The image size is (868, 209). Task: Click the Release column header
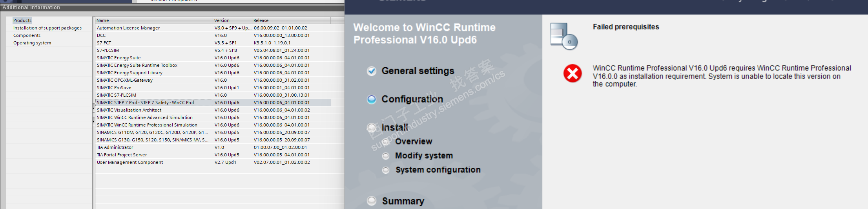[291, 20]
